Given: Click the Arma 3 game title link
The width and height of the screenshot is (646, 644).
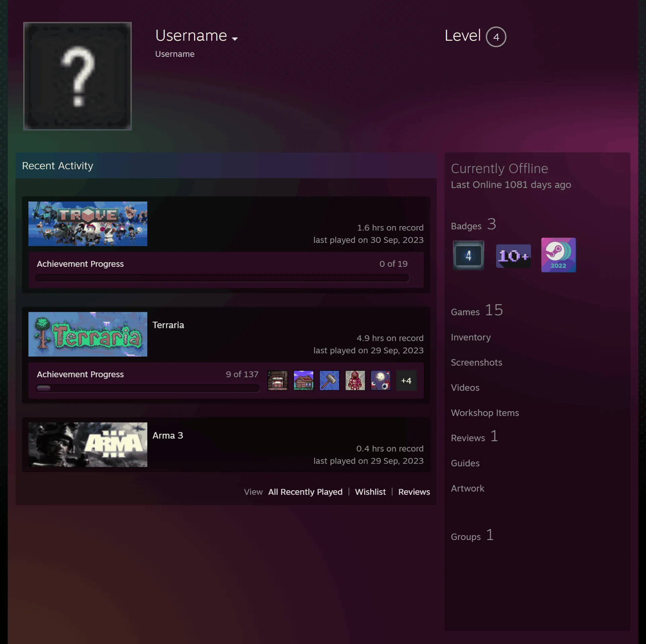Looking at the screenshot, I should (x=168, y=435).
